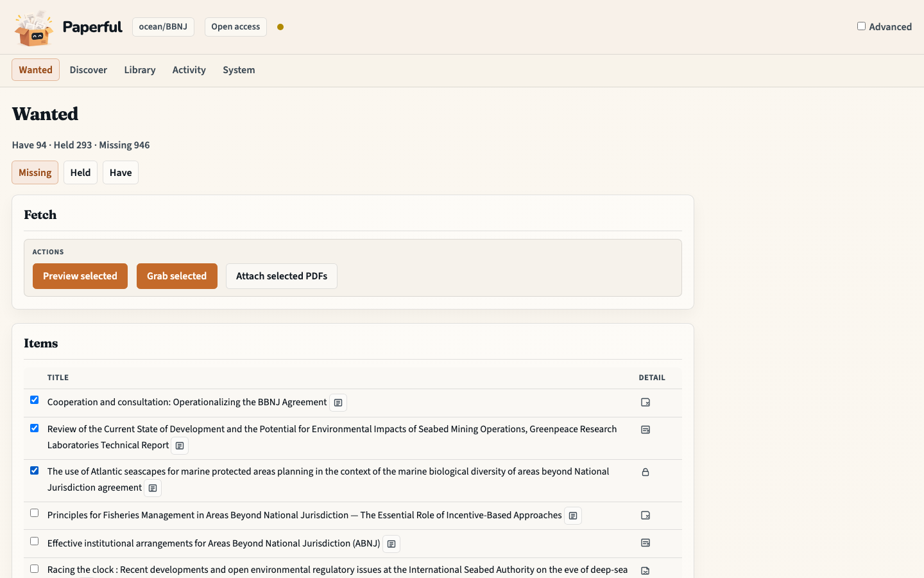
Task: Click 'Effective institutional arrangements for Areas Beyond' title
Action: pyautogui.click(x=214, y=543)
